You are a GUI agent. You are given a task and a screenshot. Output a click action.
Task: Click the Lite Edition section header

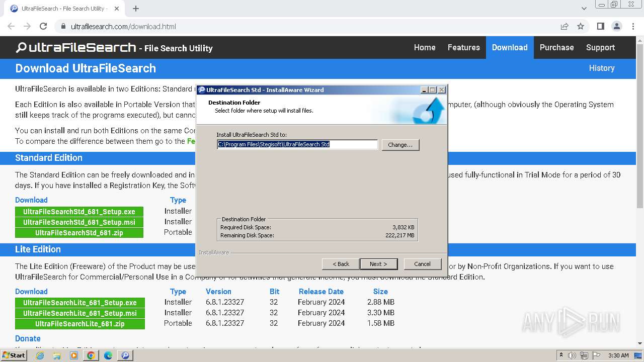(38, 249)
